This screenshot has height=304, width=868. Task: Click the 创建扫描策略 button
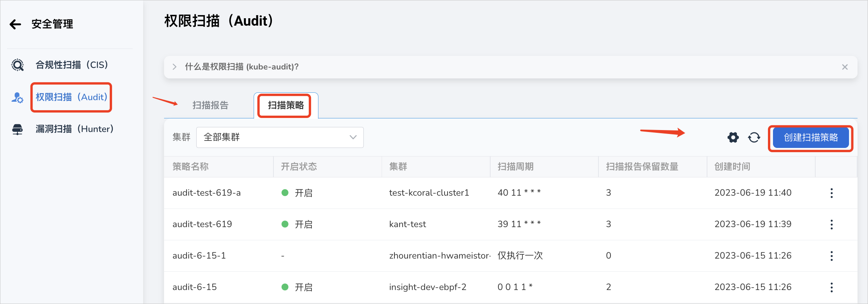(x=811, y=137)
